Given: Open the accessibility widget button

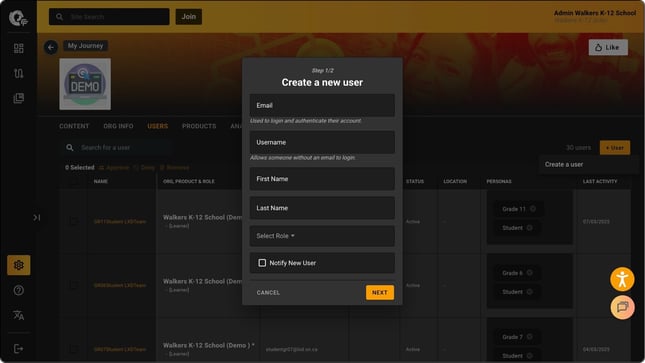Looking at the screenshot, I should 622,279.
